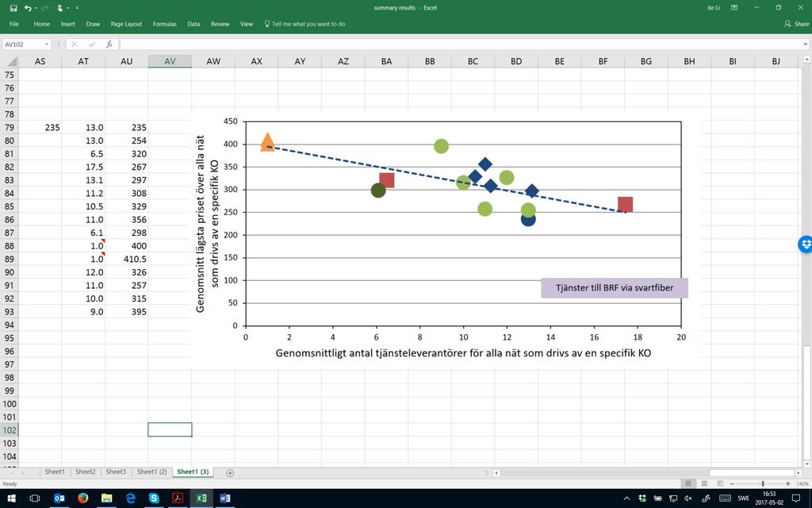The image size is (812, 508).
Task: Open Firefox from the taskbar
Action: [82, 498]
